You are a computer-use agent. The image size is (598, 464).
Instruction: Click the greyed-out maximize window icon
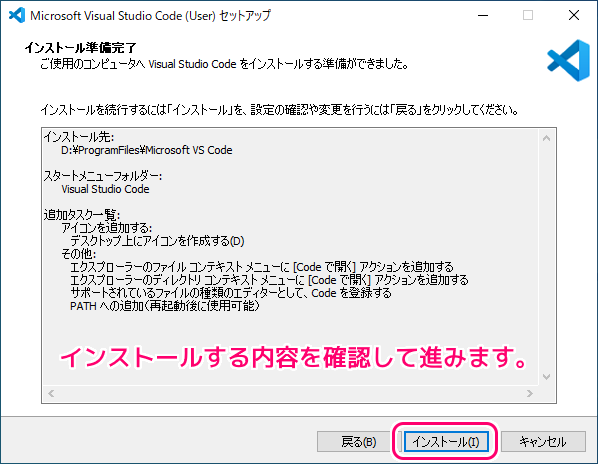pyautogui.click(x=528, y=15)
